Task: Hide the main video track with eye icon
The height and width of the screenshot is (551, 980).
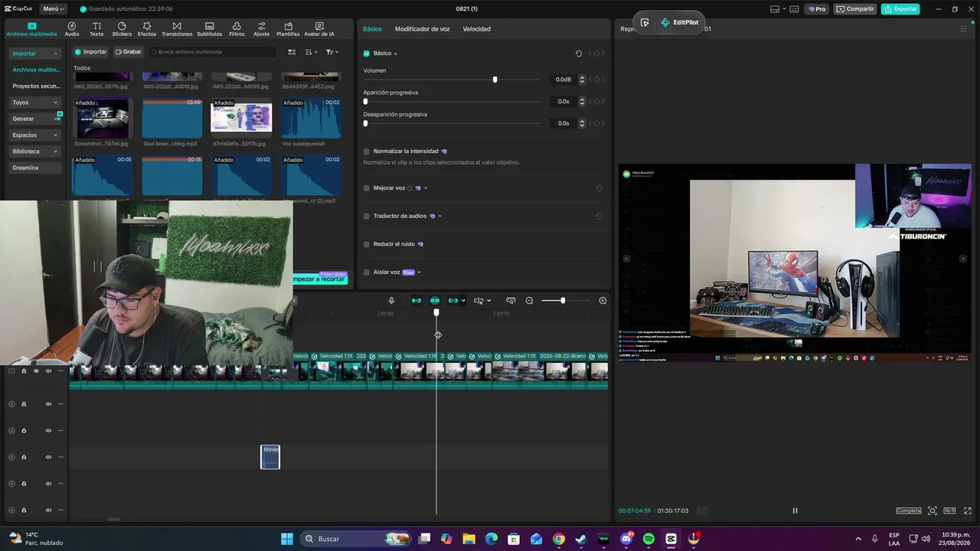Action: [35, 371]
